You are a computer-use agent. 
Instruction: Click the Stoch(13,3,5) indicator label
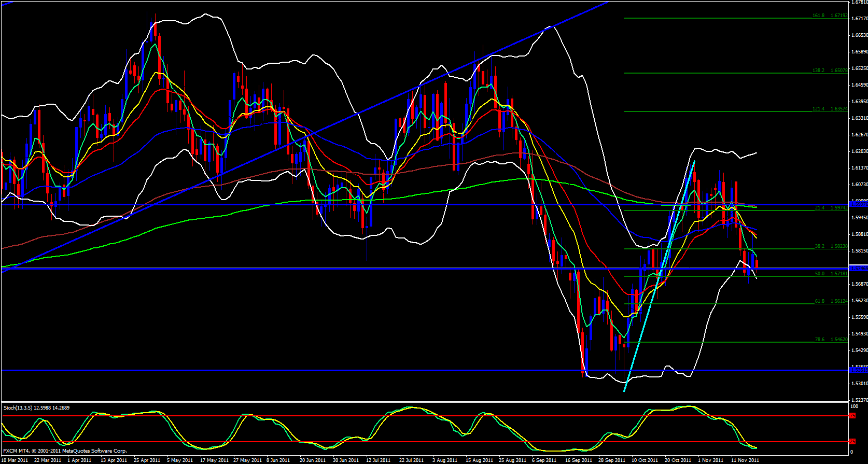coord(36,408)
